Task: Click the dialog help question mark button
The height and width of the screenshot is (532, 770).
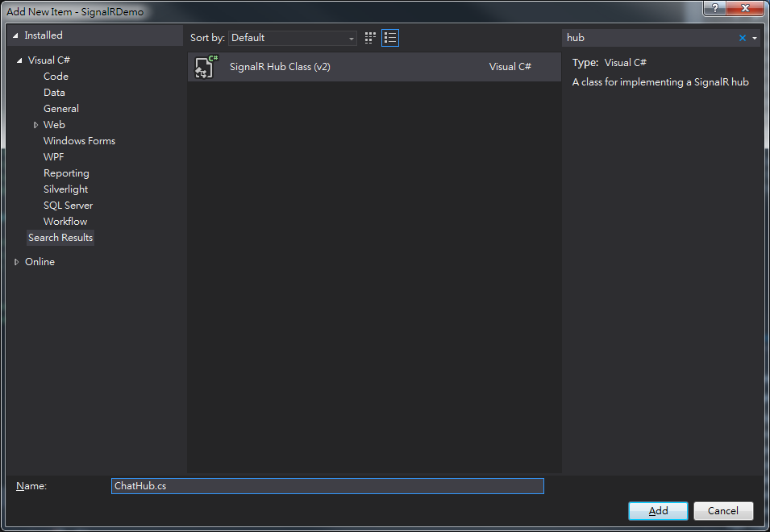Action: tap(714, 8)
